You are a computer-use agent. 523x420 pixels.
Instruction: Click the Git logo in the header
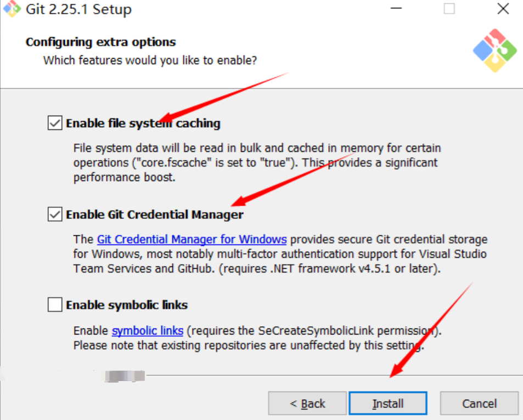494,50
